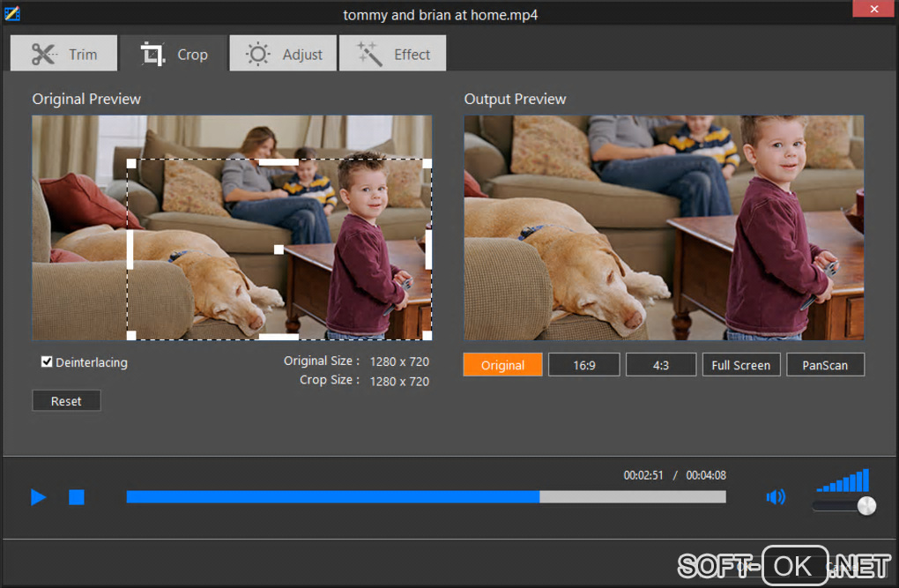This screenshot has height=588, width=899.
Task: Click the crop top-edge handle
Action: [x=279, y=162]
